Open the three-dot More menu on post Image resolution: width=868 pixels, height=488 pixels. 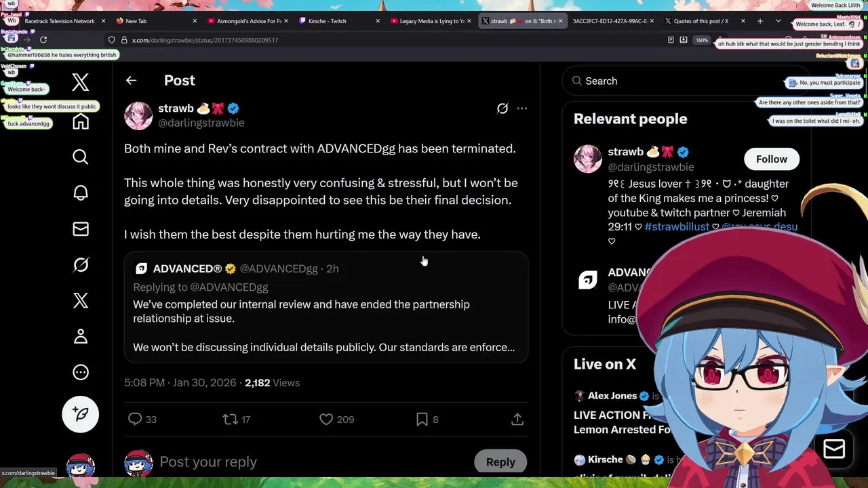pos(521,108)
